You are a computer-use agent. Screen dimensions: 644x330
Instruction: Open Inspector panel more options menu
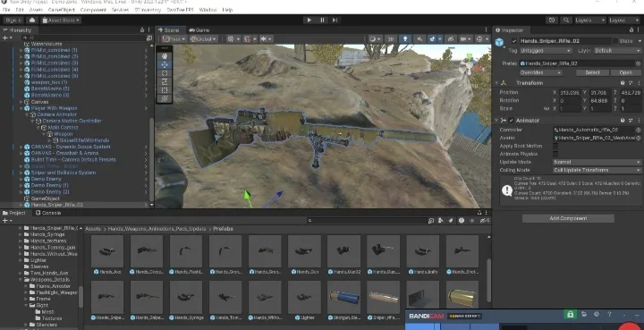point(639,30)
